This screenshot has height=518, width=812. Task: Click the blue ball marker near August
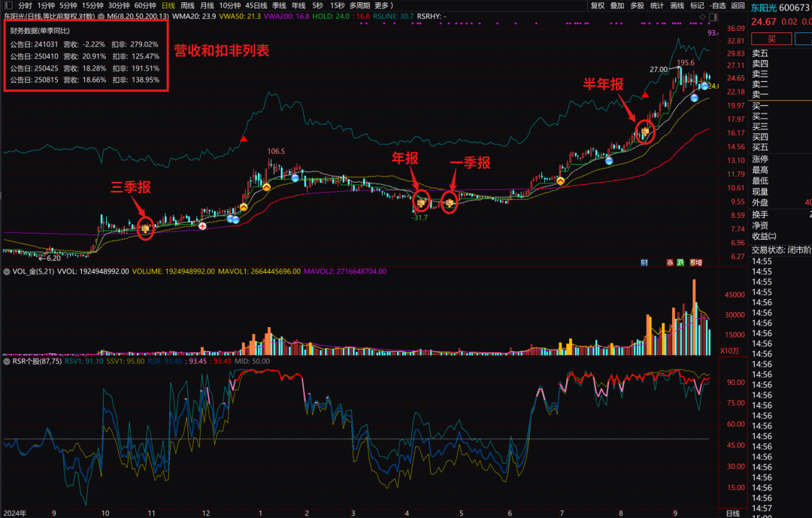609,161
